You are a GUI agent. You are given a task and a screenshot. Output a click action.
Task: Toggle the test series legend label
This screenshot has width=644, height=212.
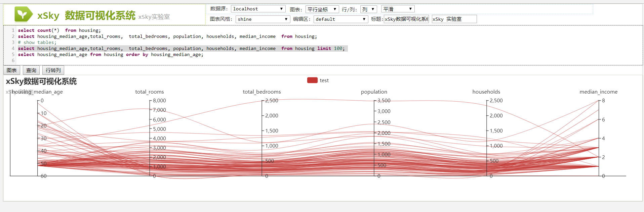tap(324, 81)
